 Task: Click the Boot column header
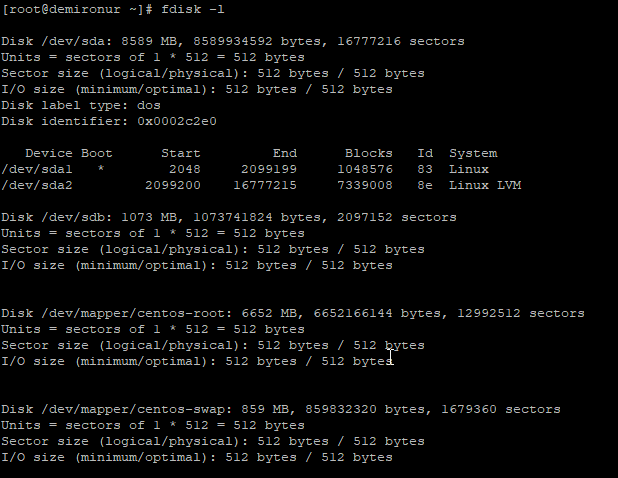(97, 153)
